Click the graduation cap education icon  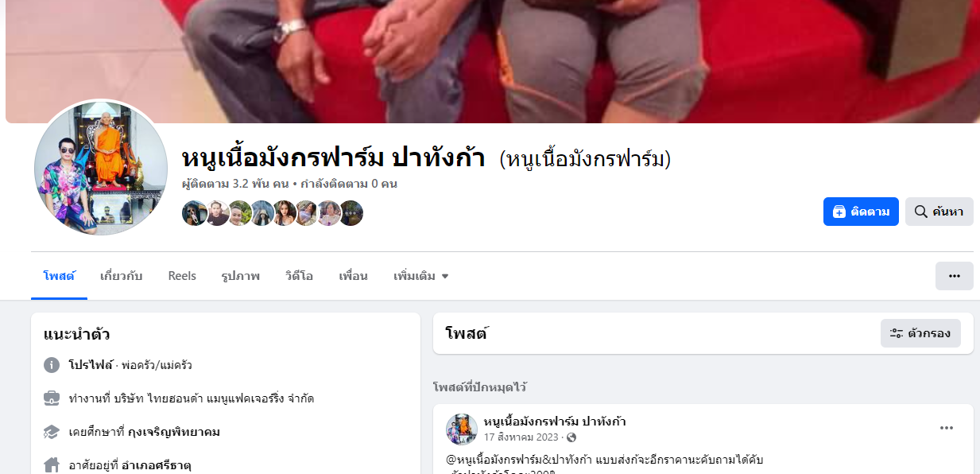click(x=52, y=432)
